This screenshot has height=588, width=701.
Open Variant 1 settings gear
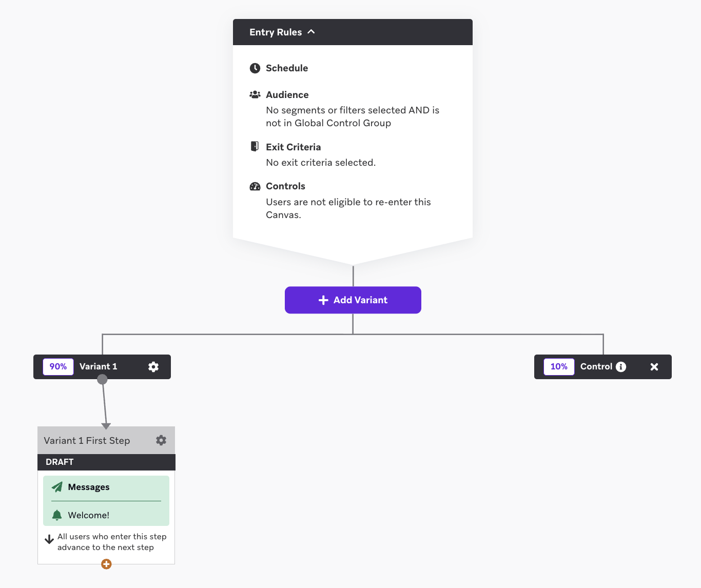click(x=153, y=367)
